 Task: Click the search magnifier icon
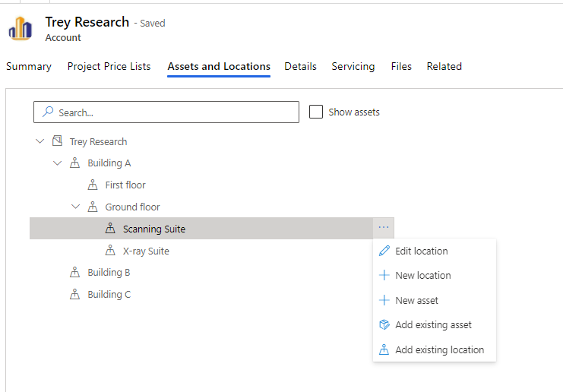coord(48,112)
